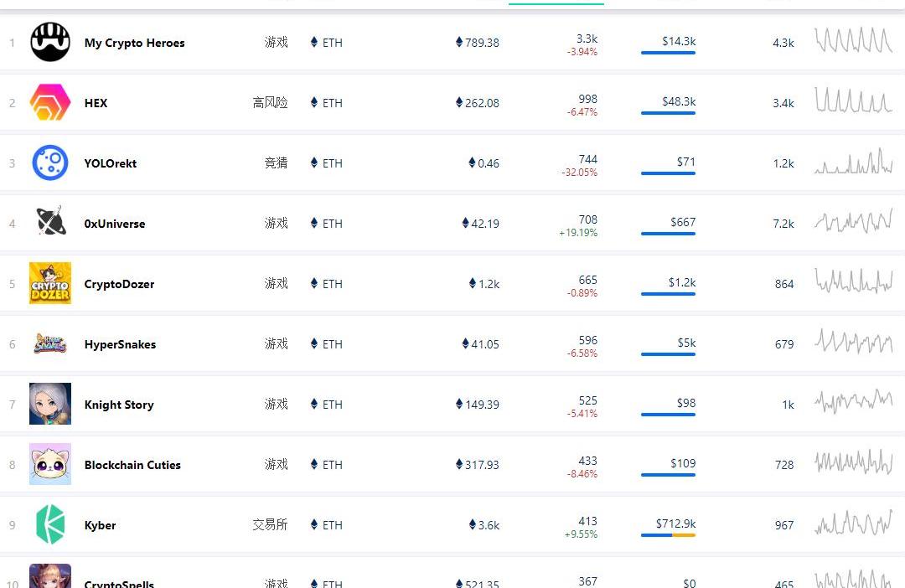
Task: Click the 0xUniverse activity sparkline chart
Action: click(853, 222)
